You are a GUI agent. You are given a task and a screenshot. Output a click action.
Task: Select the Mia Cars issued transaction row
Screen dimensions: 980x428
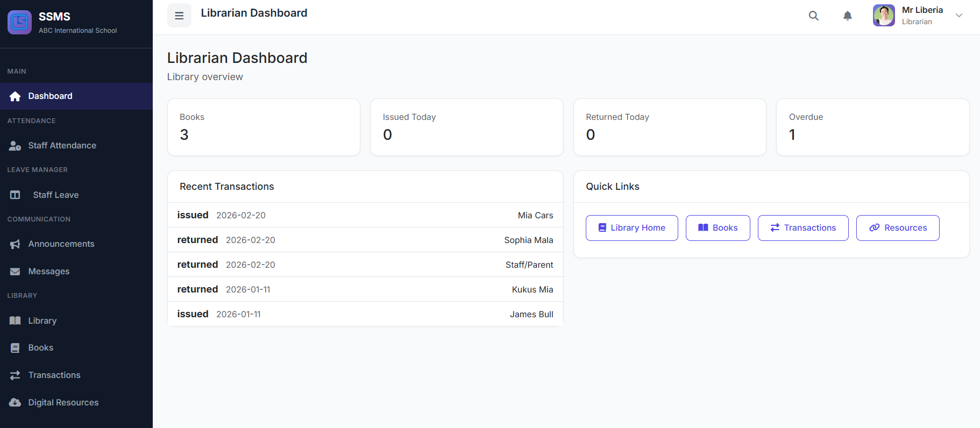coord(365,215)
